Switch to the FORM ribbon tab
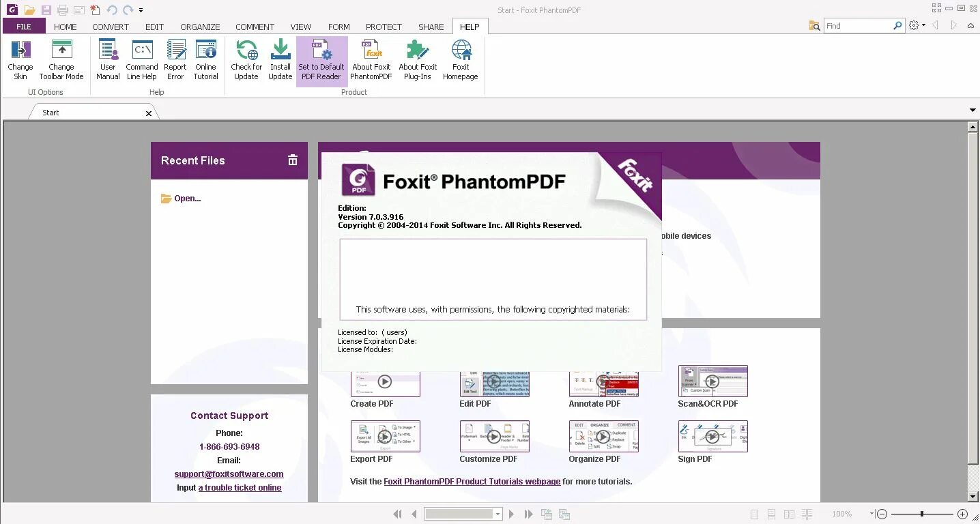This screenshot has height=524, width=980. tap(339, 27)
